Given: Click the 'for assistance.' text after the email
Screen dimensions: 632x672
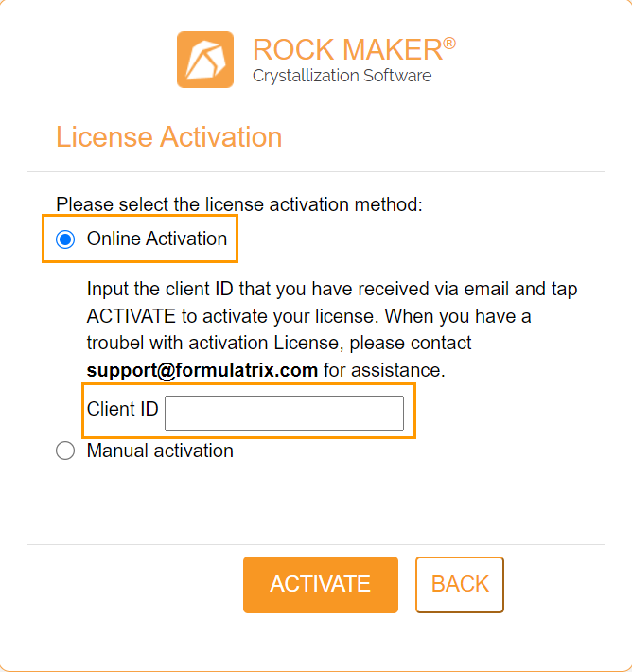Looking at the screenshot, I should pos(384,370).
